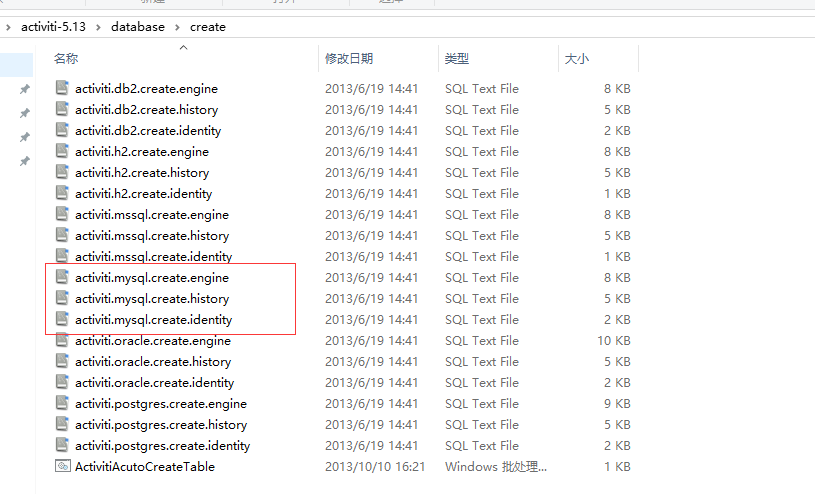Sort by the 类型 column header
Image resolution: width=815 pixels, height=494 pixels.
click(457, 58)
